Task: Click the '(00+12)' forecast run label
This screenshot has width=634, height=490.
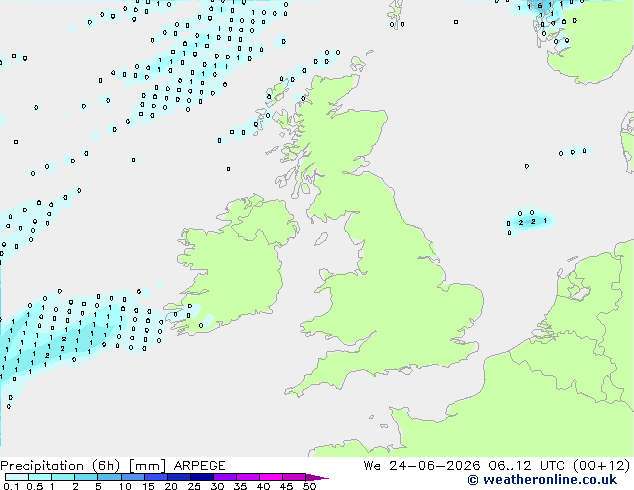Action: click(602, 466)
